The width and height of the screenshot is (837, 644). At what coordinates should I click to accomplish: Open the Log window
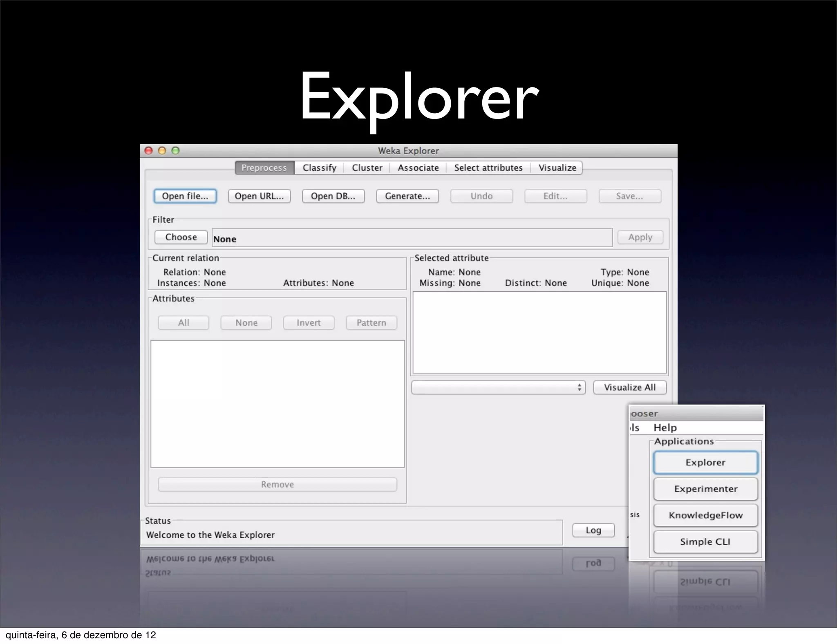[593, 530]
